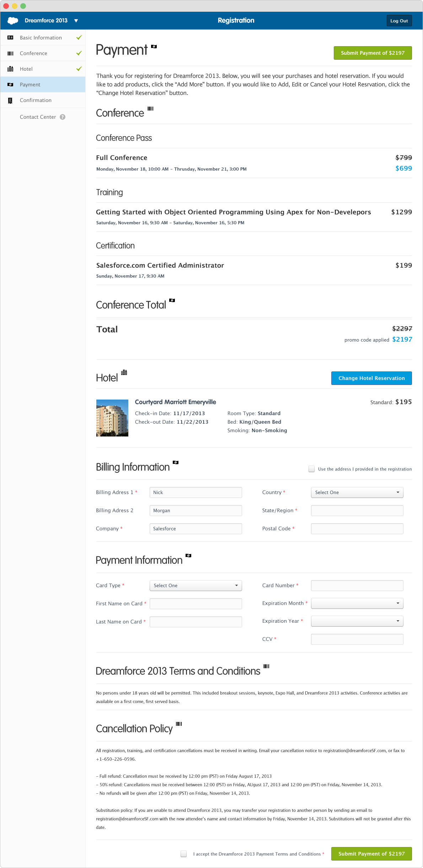Go to Hotel step in sidebar
The width and height of the screenshot is (423, 868).
43,69
